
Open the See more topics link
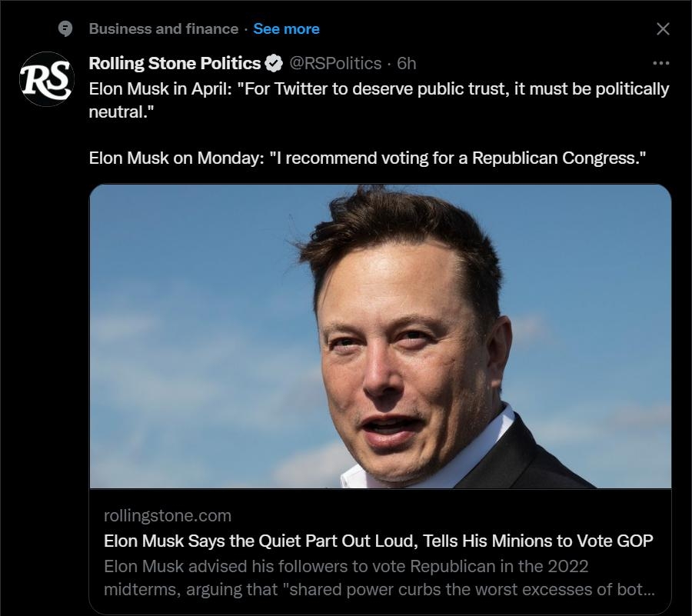(x=285, y=28)
